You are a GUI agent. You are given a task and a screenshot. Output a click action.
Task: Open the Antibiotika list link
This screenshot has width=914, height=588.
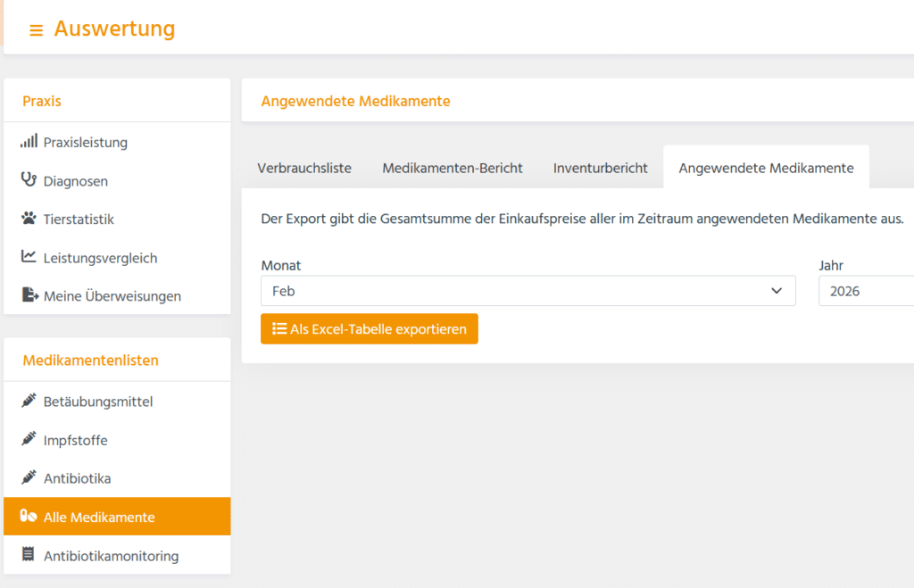click(x=78, y=478)
